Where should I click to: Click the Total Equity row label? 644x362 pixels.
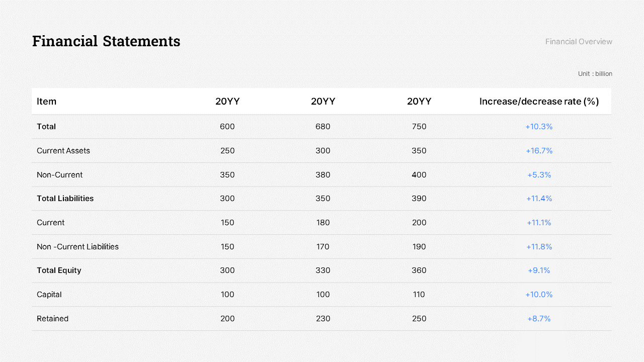(59, 270)
